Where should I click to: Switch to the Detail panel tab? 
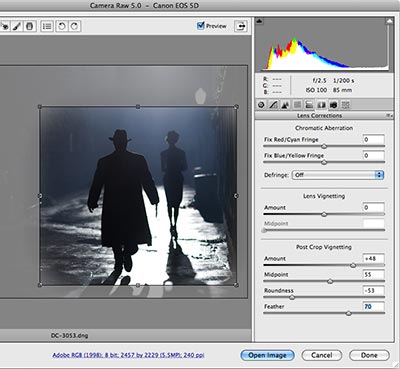[285, 105]
